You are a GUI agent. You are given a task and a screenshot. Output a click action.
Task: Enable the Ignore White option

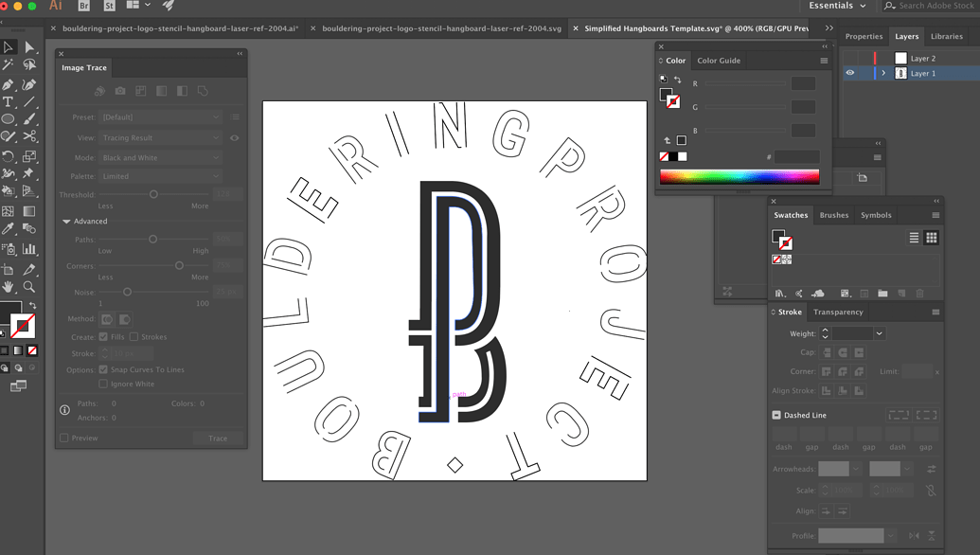point(102,384)
